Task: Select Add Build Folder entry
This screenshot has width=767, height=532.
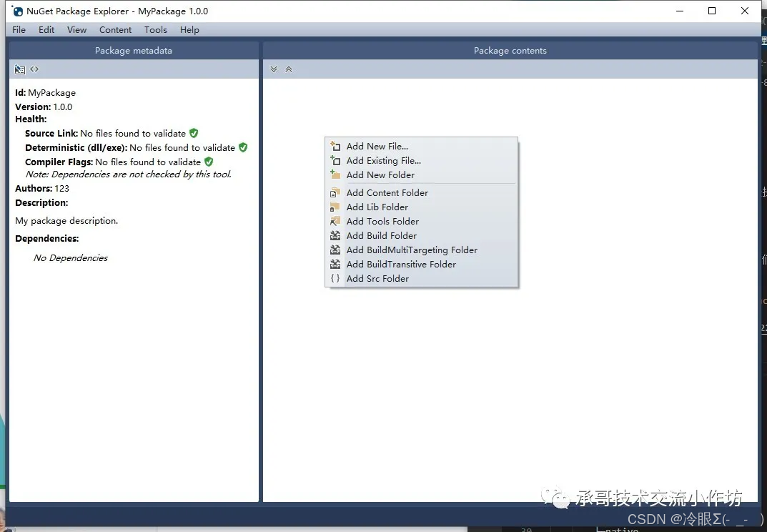Action: point(421,235)
